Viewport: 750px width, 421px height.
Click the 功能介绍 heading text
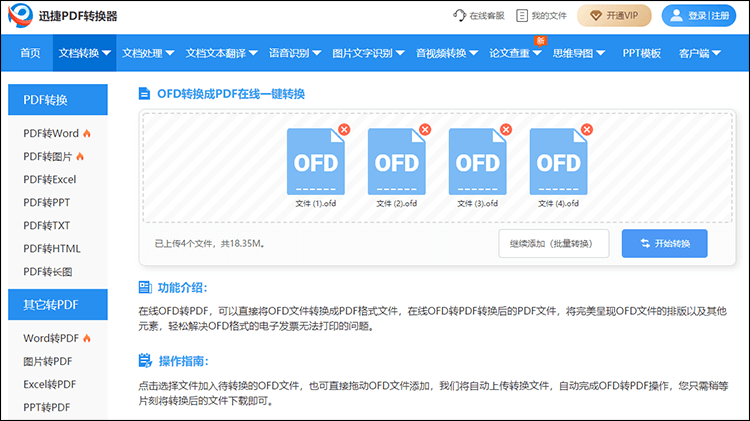[183, 288]
